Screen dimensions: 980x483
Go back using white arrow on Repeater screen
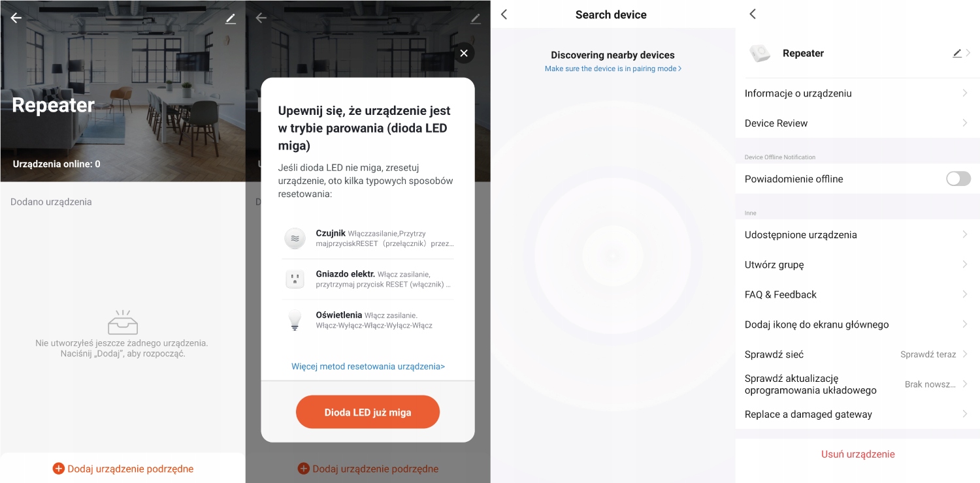tap(16, 18)
